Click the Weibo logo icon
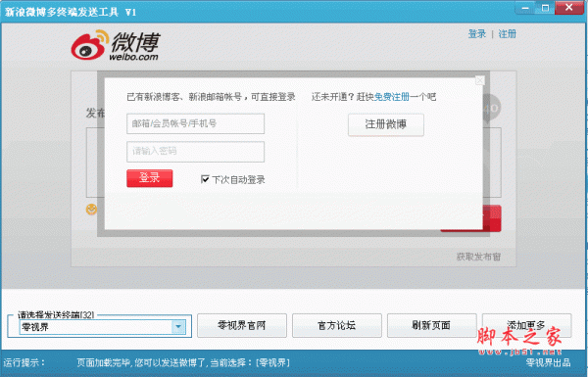The height and width of the screenshot is (377, 588). click(x=90, y=45)
